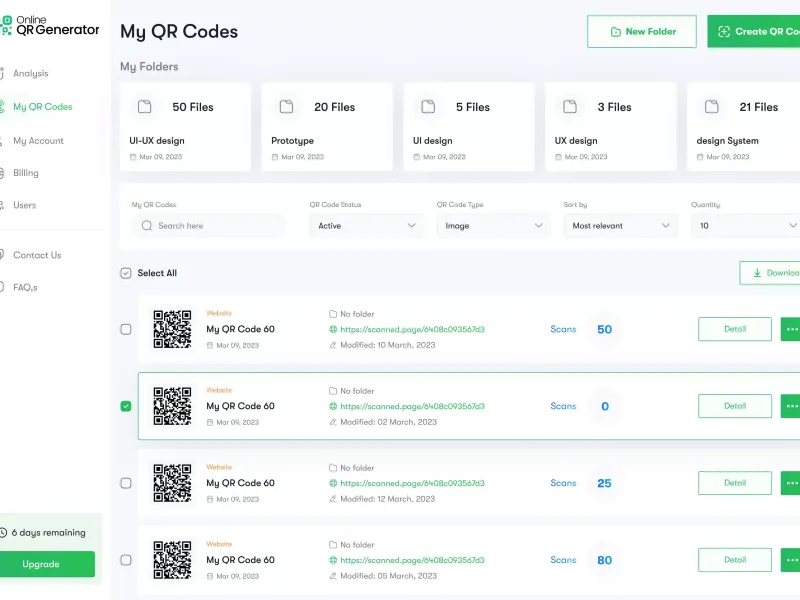Open scanned.page link in 80-scans row

pyautogui.click(x=412, y=560)
